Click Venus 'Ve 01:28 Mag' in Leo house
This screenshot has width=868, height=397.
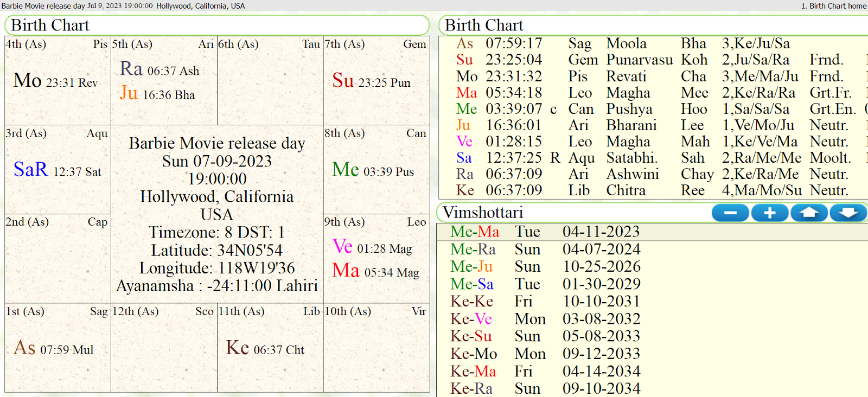coord(372,247)
